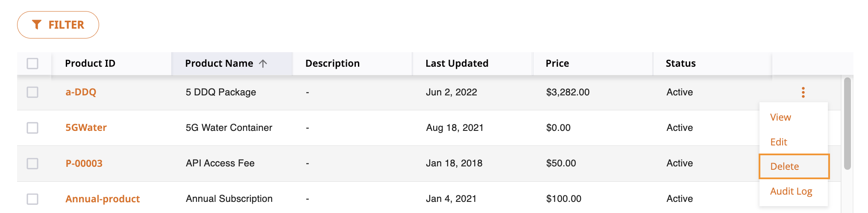Sort the table by Product ID column

click(90, 63)
